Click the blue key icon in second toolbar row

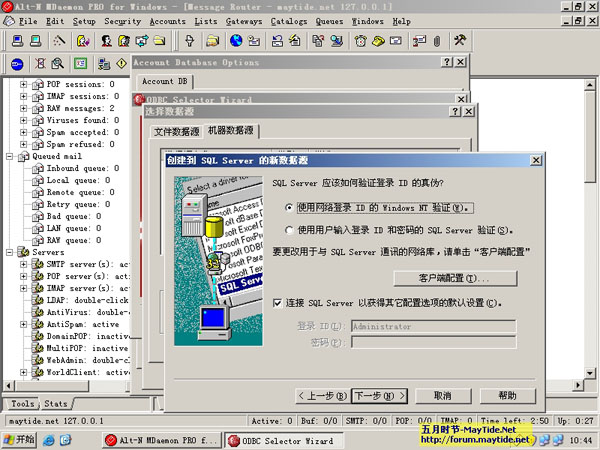pos(17,64)
